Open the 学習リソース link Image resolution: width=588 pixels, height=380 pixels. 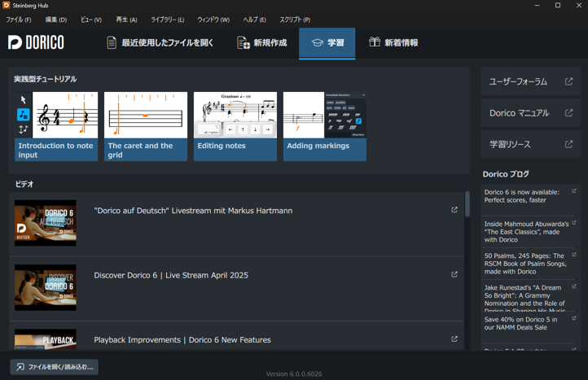530,144
